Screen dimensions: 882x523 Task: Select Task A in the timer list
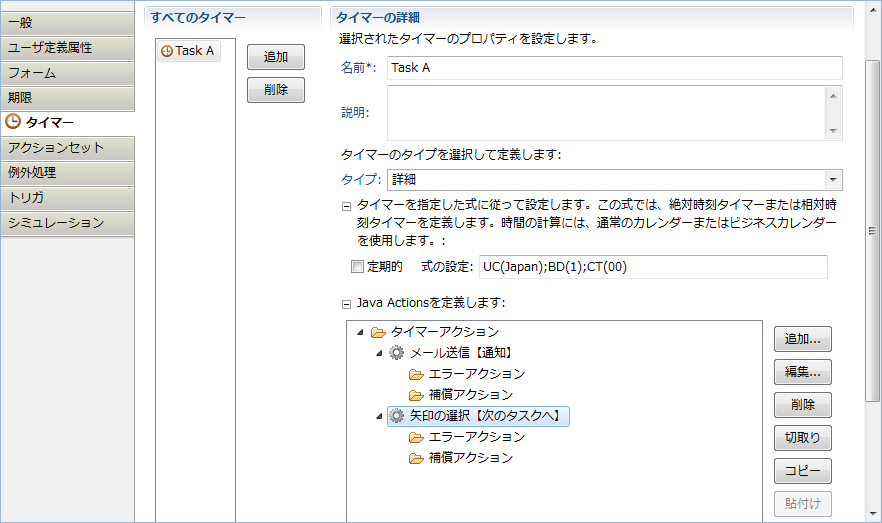tap(188, 51)
